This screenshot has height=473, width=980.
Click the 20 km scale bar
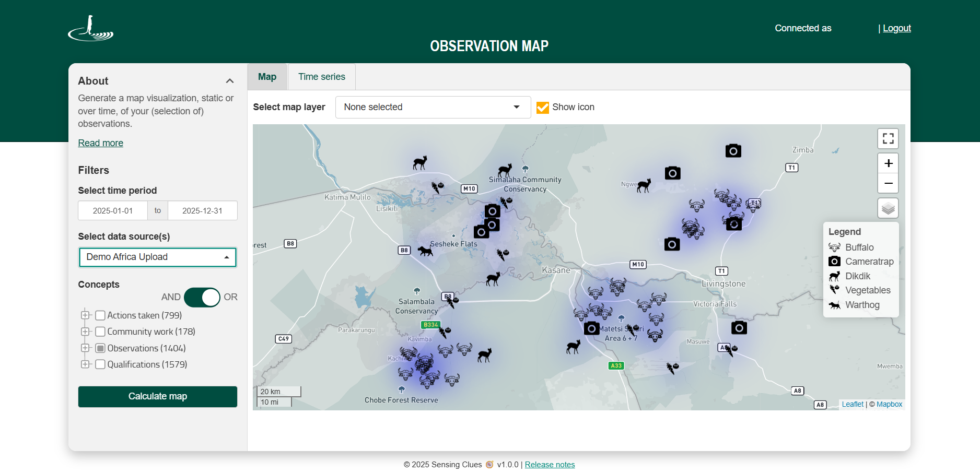tap(279, 392)
